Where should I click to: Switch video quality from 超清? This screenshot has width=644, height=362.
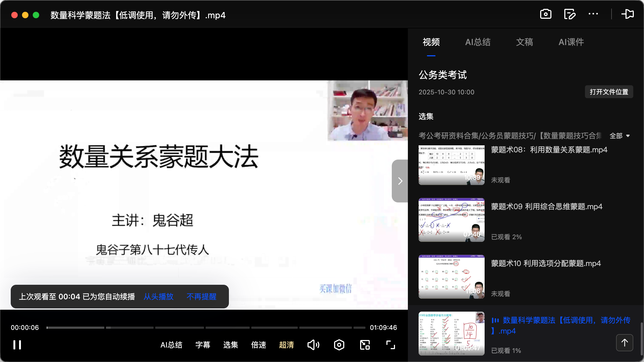[x=287, y=345]
